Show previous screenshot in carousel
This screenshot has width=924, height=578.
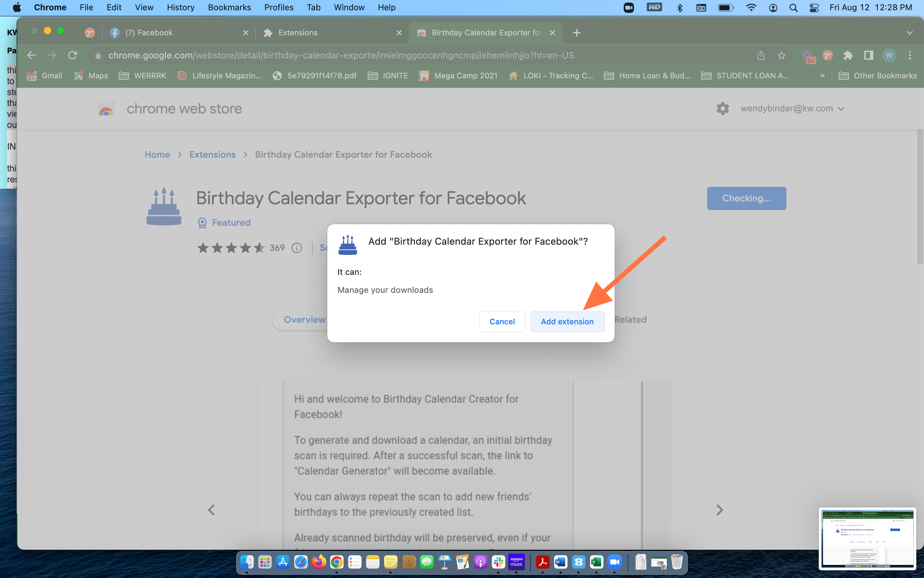click(211, 510)
